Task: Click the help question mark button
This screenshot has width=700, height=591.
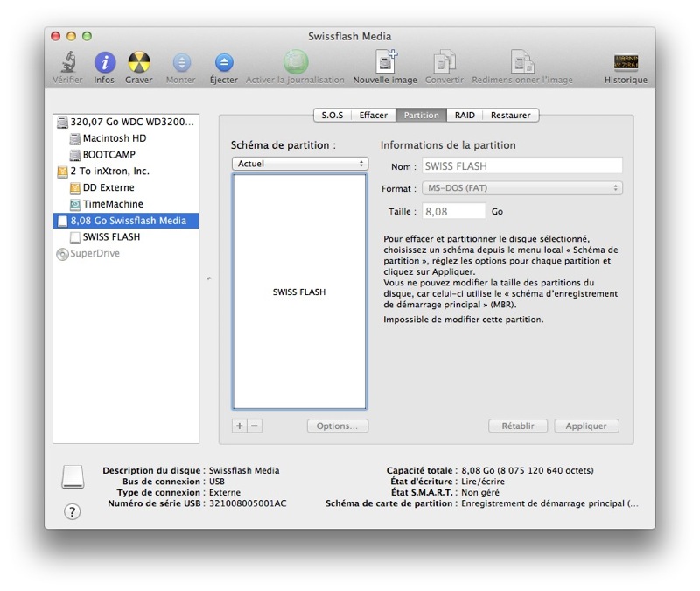Action: click(73, 512)
